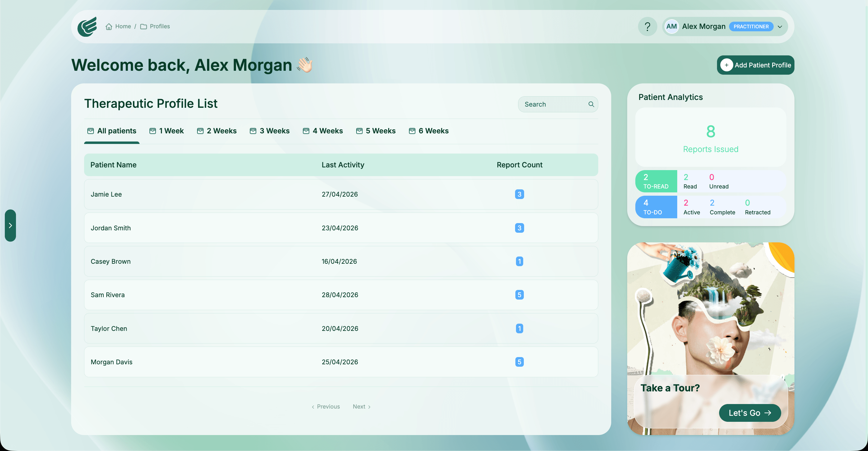This screenshot has height=451, width=868.
Task: Switch to the 4 Weeks tab
Action: pos(323,131)
